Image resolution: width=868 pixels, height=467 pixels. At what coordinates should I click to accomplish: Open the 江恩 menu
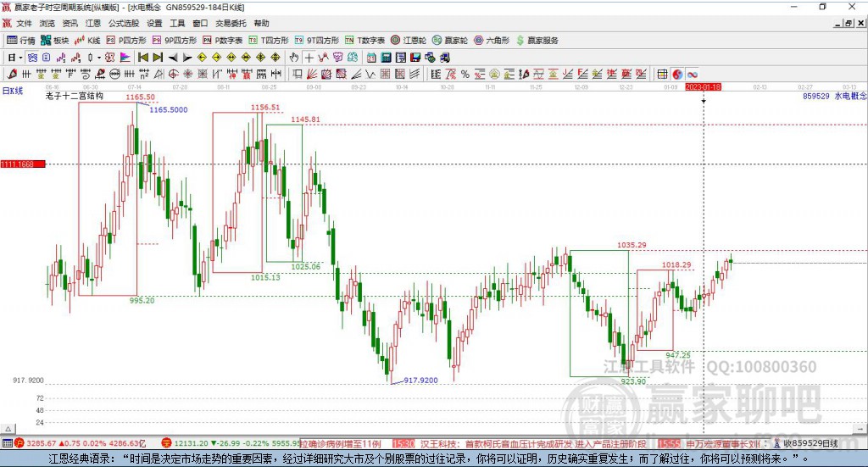point(93,23)
